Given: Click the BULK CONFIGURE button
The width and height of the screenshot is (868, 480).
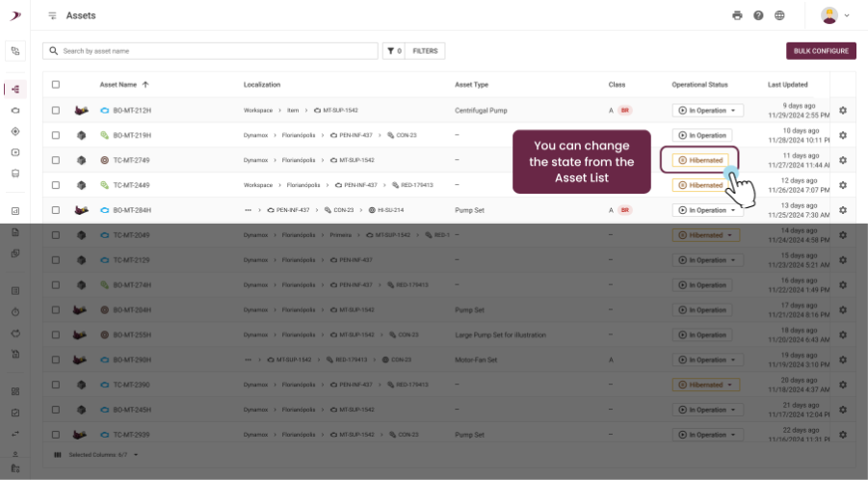Looking at the screenshot, I should (x=821, y=51).
